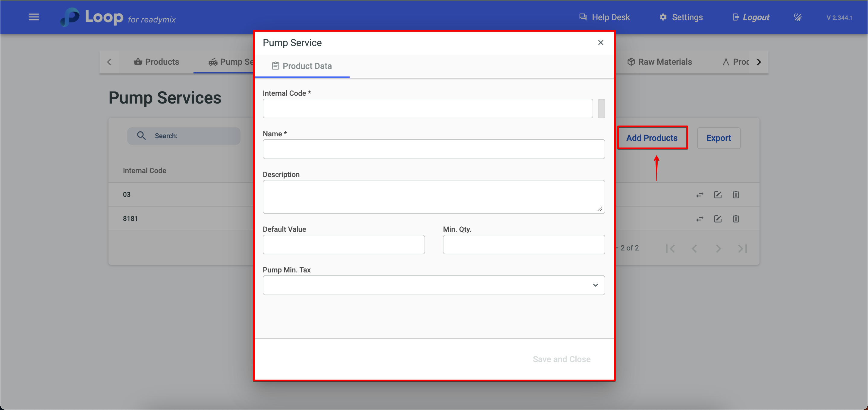Select the Product Data tab

pos(302,66)
